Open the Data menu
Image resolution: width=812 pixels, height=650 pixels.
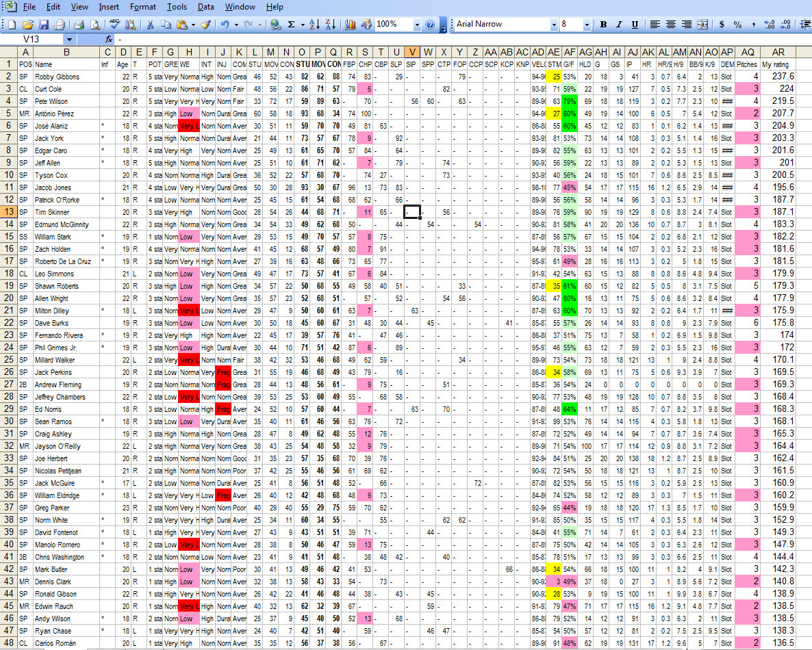[x=205, y=7]
